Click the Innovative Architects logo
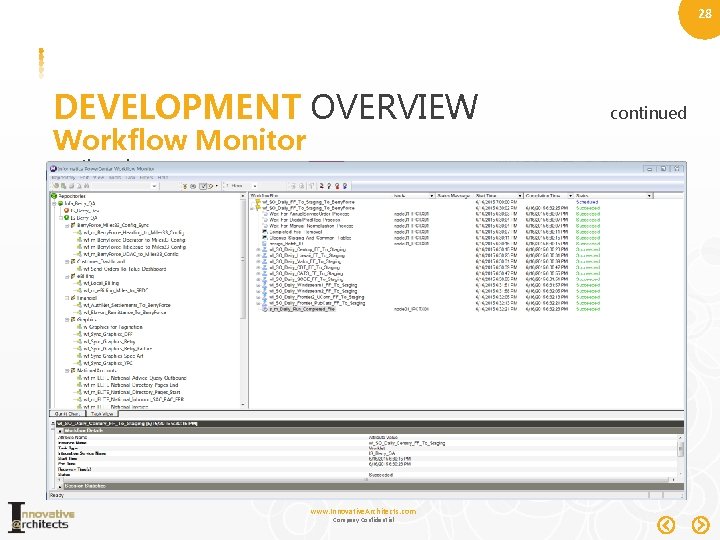The width and height of the screenshot is (720, 540). [41, 517]
